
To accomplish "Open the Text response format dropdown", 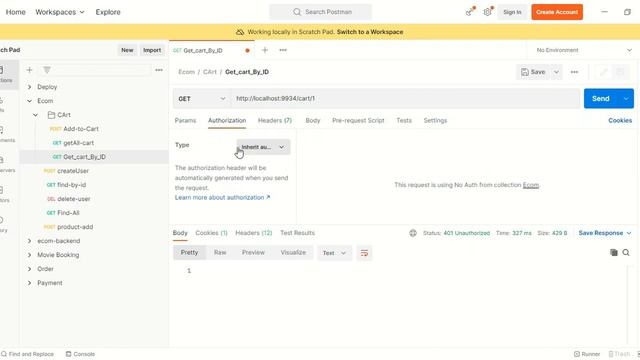I will coord(334,253).
